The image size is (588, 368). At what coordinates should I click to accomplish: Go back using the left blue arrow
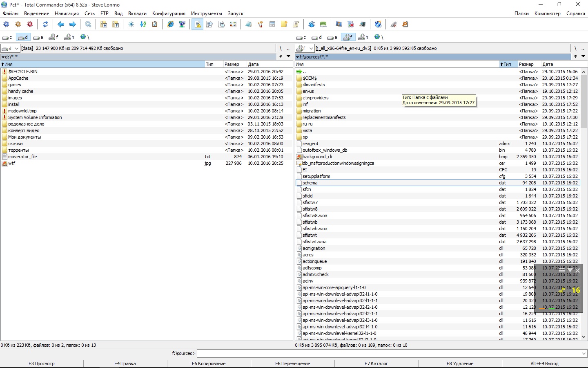(x=61, y=25)
